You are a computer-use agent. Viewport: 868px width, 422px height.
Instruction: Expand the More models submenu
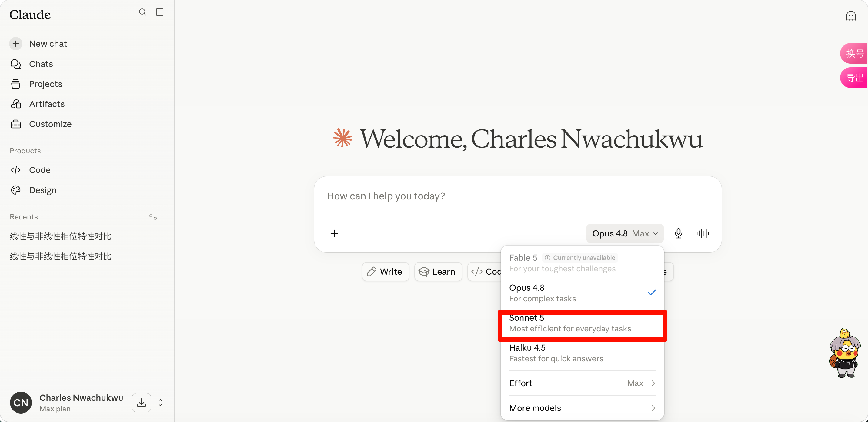pos(582,408)
